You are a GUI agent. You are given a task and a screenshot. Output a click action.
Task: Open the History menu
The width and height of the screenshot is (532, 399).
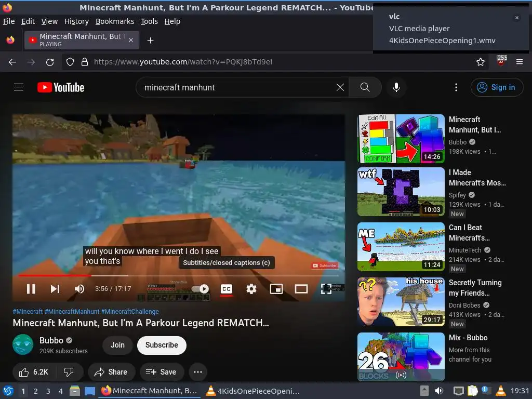click(x=76, y=21)
